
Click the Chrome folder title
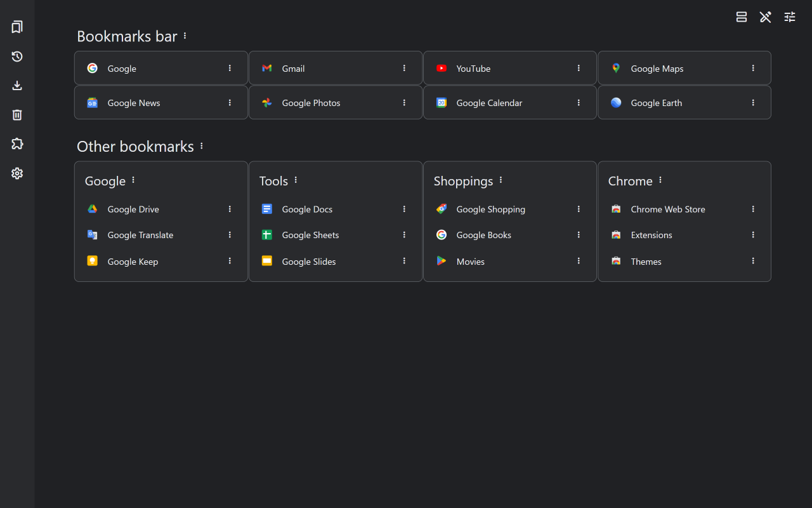630,181
